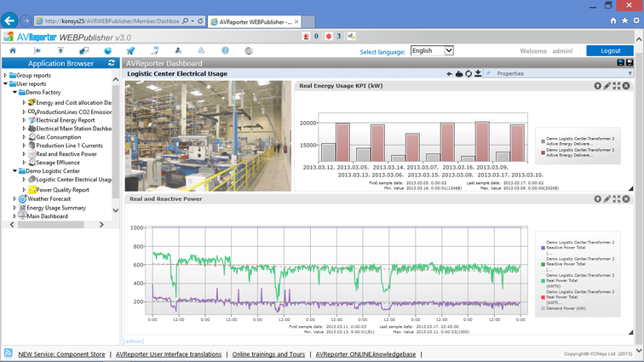Open the Select language dropdown

[x=432, y=50]
